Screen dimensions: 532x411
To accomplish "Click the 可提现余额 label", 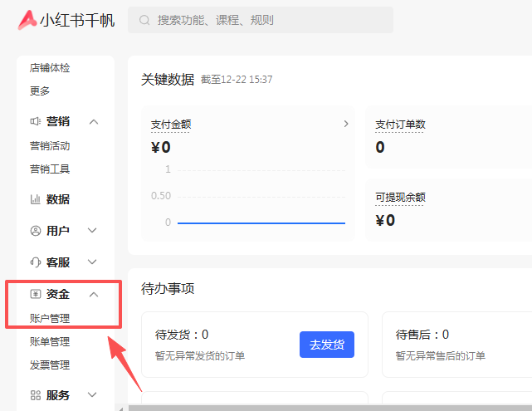I will tap(400, 198).
